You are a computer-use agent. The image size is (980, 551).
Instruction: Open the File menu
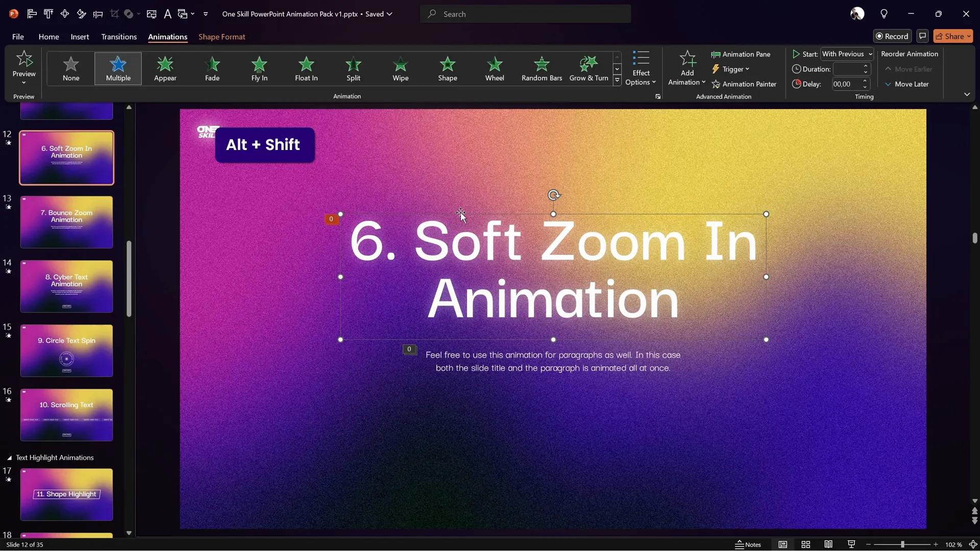click(18, 37)
